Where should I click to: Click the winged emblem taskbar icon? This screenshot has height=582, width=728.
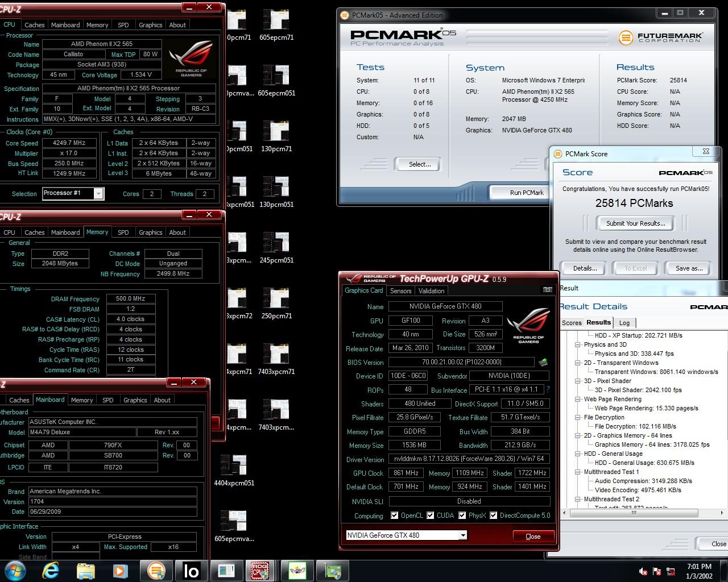(x=297, y=570)
